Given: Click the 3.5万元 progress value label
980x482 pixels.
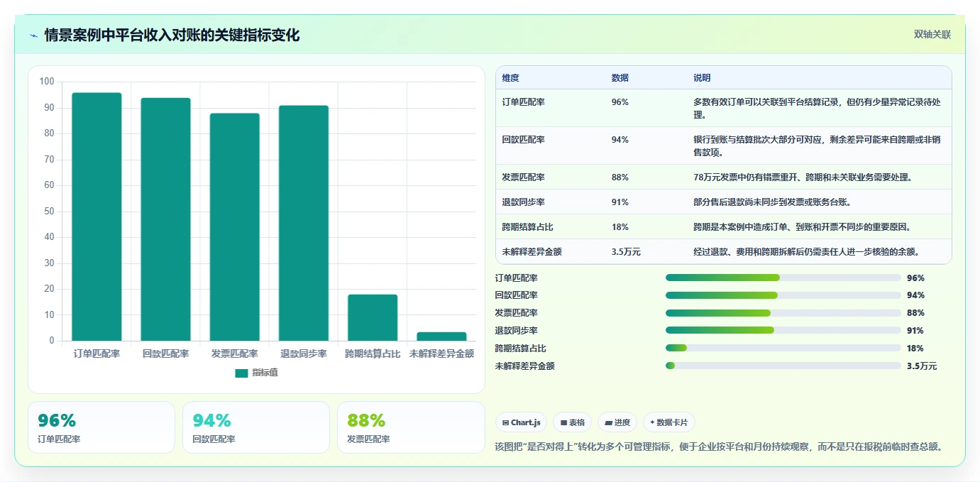Looking at the screenshot, I should [922, 366].
